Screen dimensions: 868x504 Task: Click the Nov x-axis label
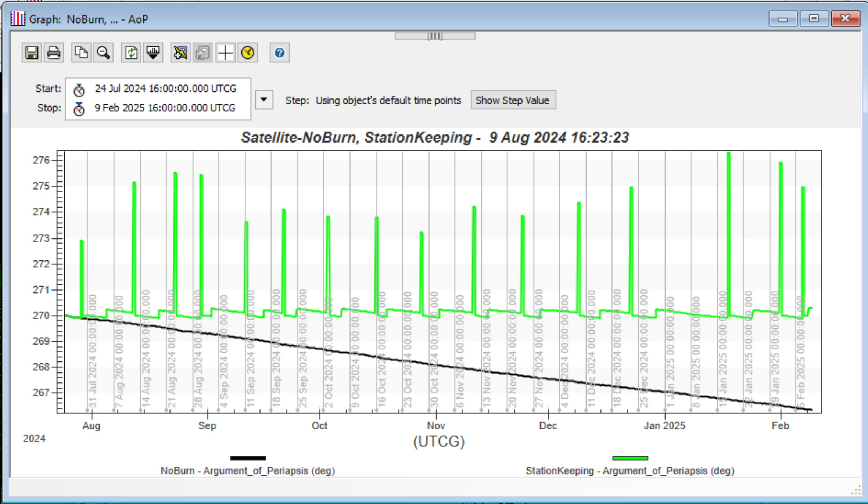436,426
